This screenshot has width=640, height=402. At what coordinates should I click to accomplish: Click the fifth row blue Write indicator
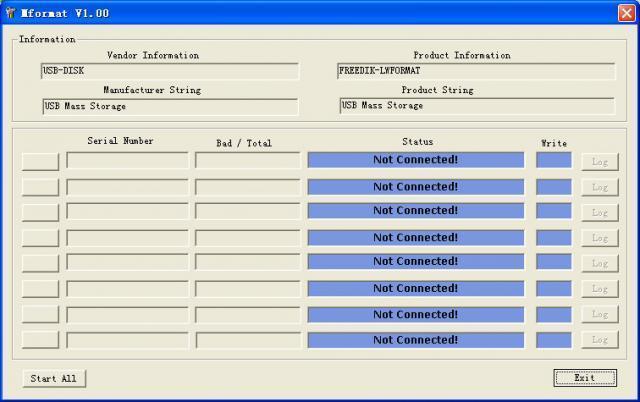coord(553,262)
